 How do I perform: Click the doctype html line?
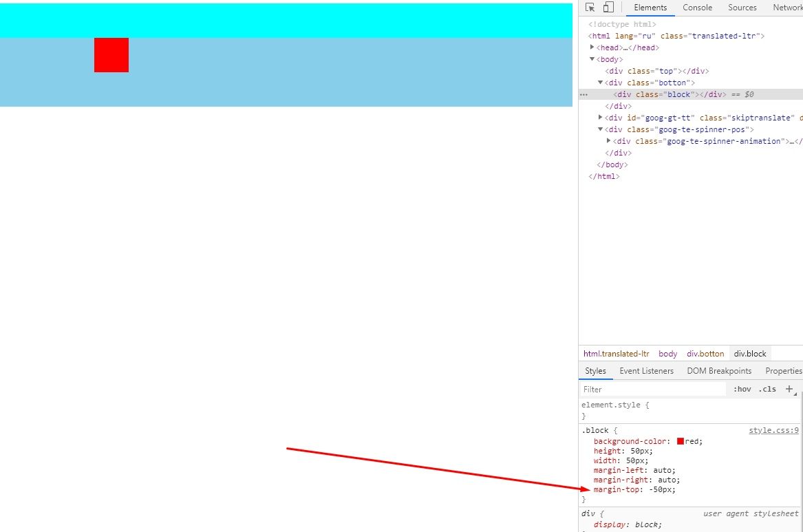click(x=622, y=24)
